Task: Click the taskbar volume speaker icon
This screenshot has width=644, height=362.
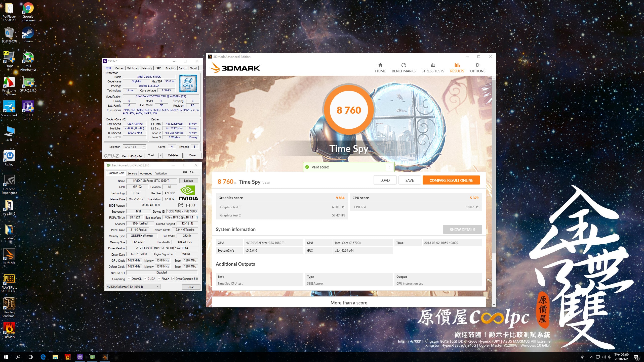Action: click(603, 357)
